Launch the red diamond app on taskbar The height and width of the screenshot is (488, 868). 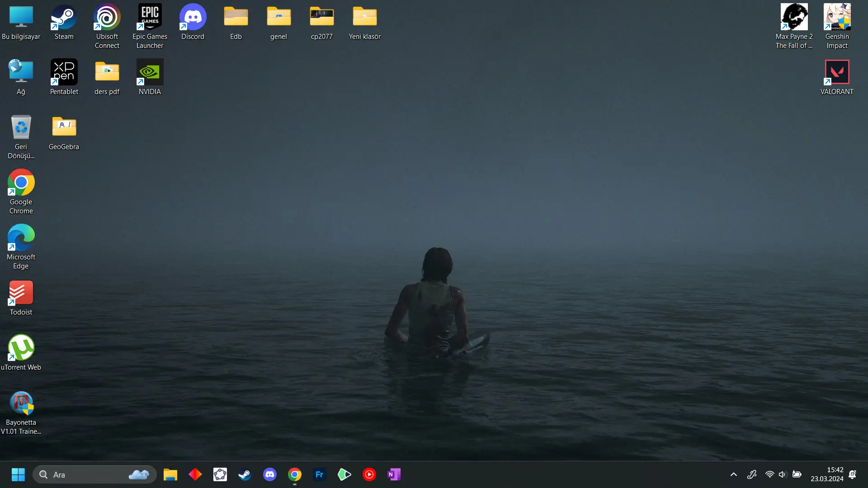(195, 474)
